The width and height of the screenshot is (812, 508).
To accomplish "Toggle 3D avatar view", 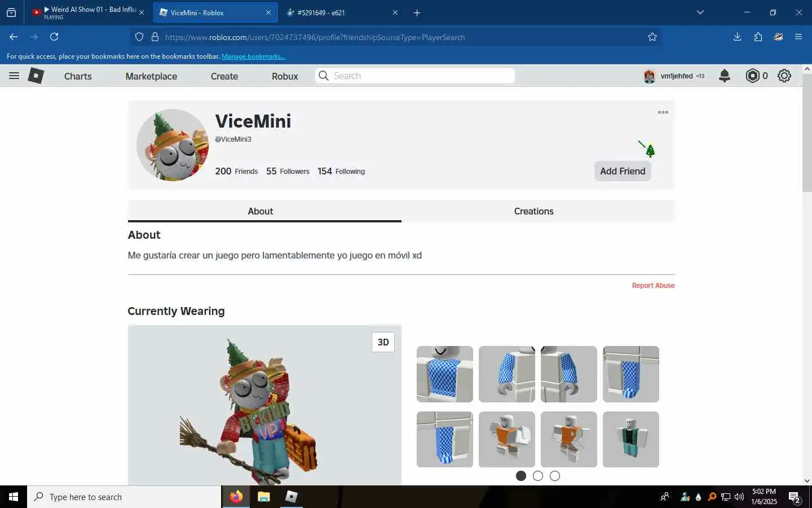I will tap(383, 342).
